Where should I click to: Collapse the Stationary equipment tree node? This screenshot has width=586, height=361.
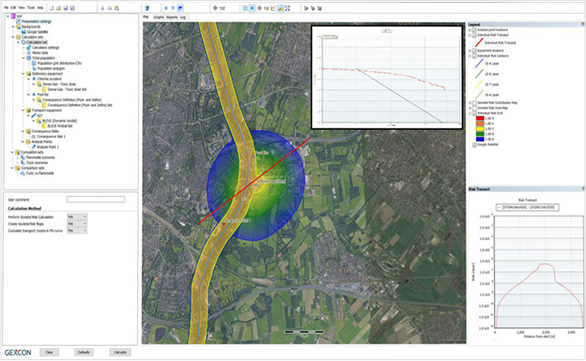(x=23, y=74)
